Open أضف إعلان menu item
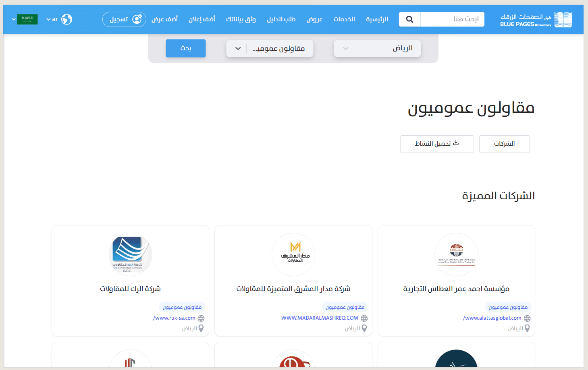 (202, 19)
